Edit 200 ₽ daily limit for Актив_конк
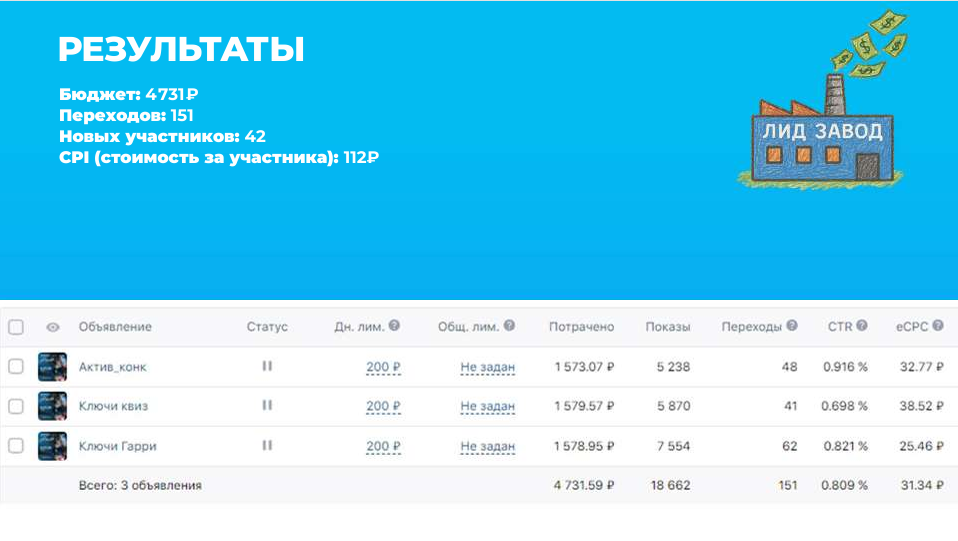The height and width of the screenshot is (541, 958). (x=383, y=367)
